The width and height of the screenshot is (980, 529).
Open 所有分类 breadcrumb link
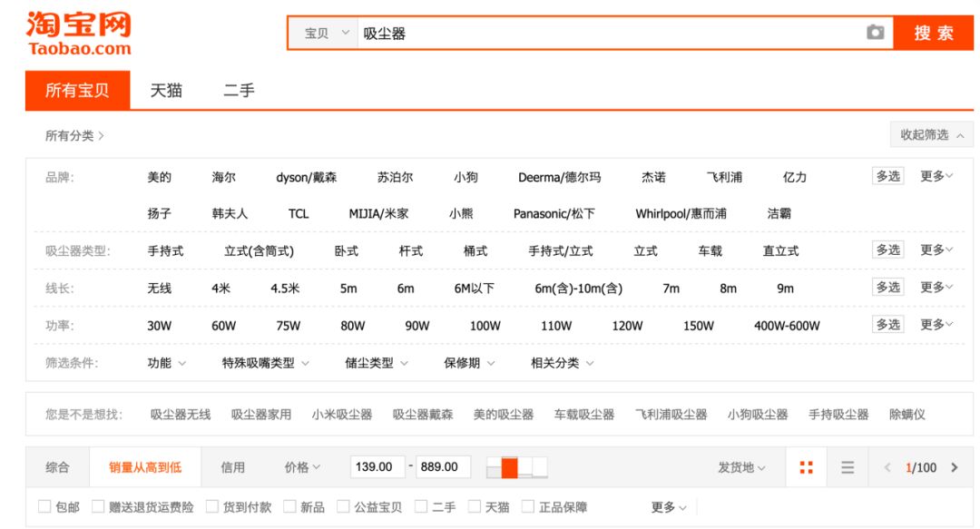point(73,136)
